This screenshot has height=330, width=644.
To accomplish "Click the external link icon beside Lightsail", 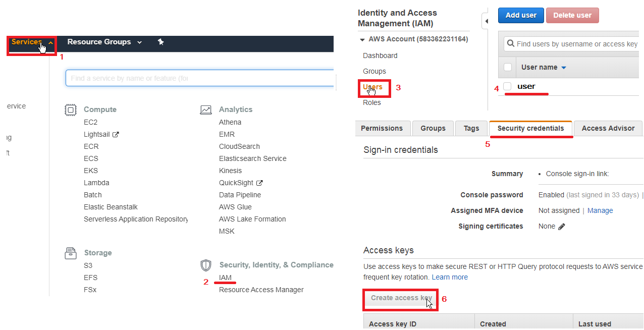I will tap(116, 135).
